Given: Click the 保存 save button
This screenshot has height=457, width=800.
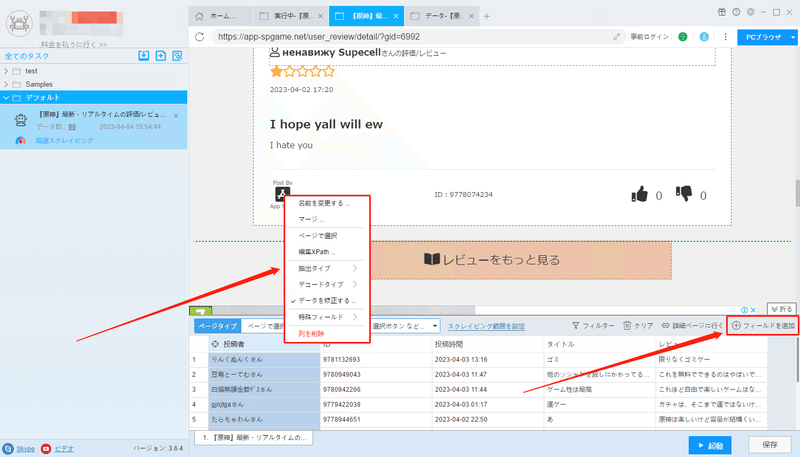Looking at the screenshot, I should [x=770, y=445].
